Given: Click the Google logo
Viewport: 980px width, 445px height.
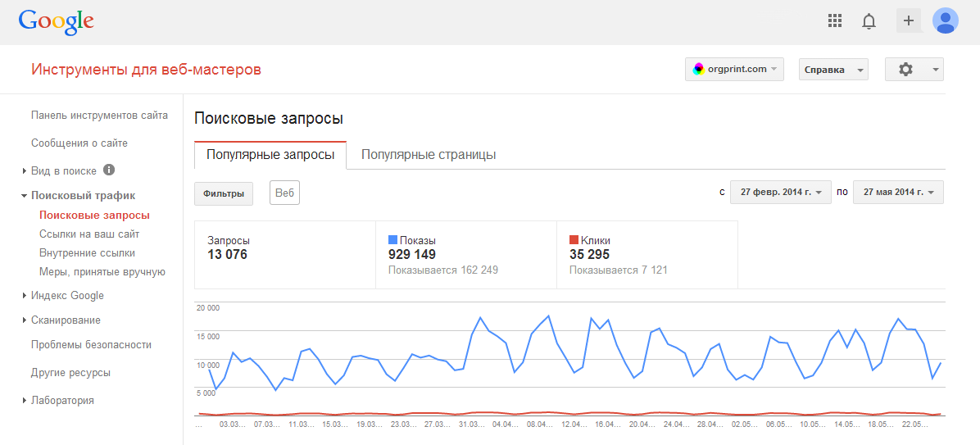Looking at the screenshot, I should click(x=57, y=22).
